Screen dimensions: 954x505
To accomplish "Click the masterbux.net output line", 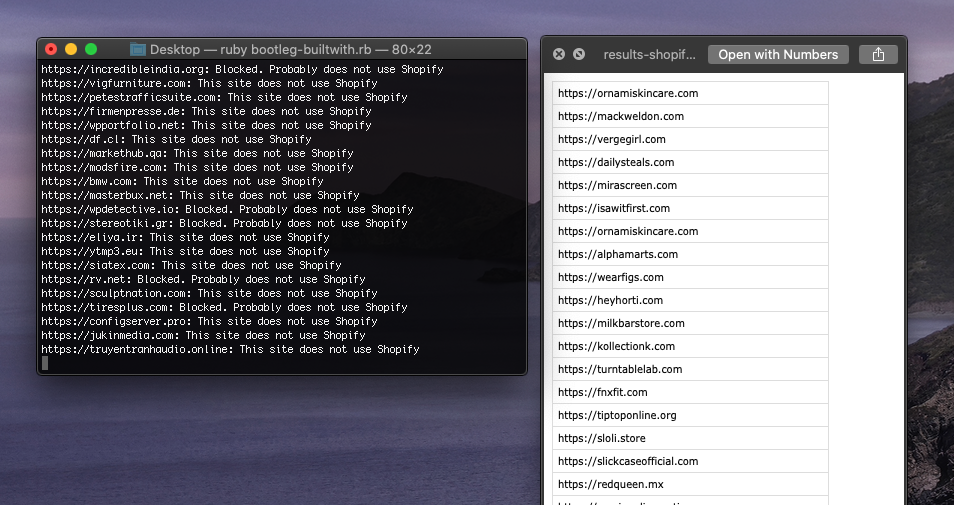I will (x=200, y=195).
